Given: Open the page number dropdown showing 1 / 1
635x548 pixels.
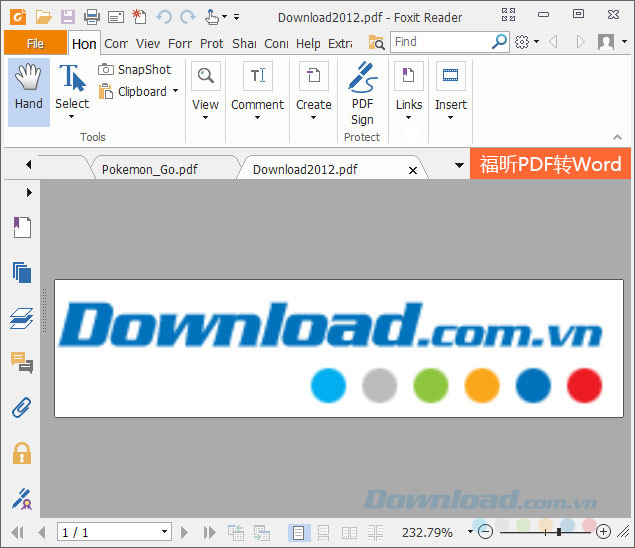Looking at the screenshot, I should tap(164, 532).
